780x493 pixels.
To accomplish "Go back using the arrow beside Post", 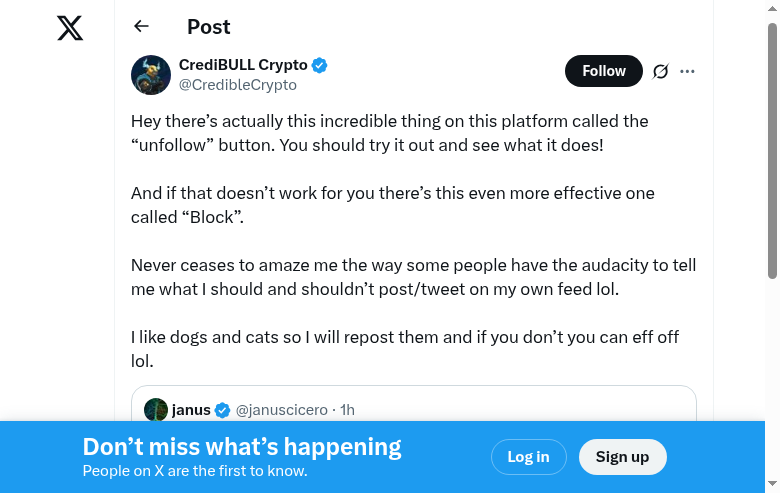I will [x=141, y=27].
